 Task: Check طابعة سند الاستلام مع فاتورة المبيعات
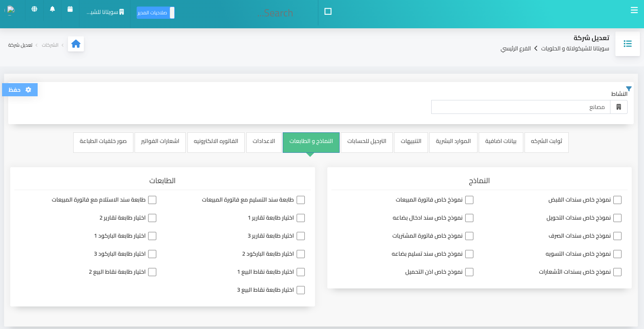point(152,200)
